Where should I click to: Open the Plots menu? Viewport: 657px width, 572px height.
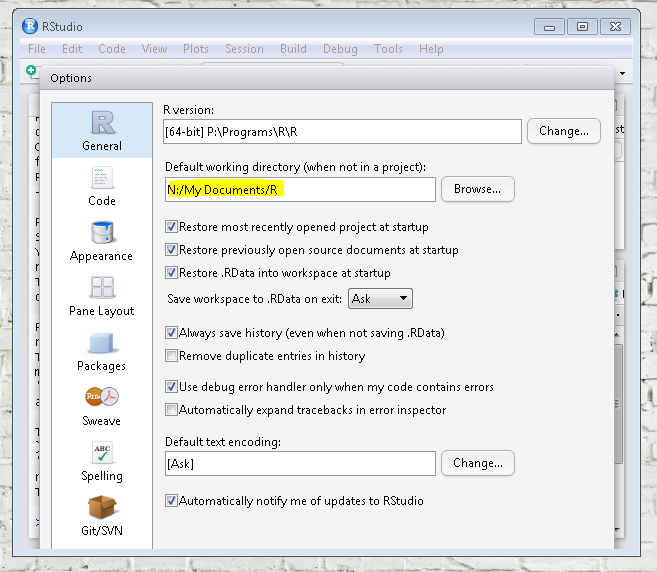196,49
